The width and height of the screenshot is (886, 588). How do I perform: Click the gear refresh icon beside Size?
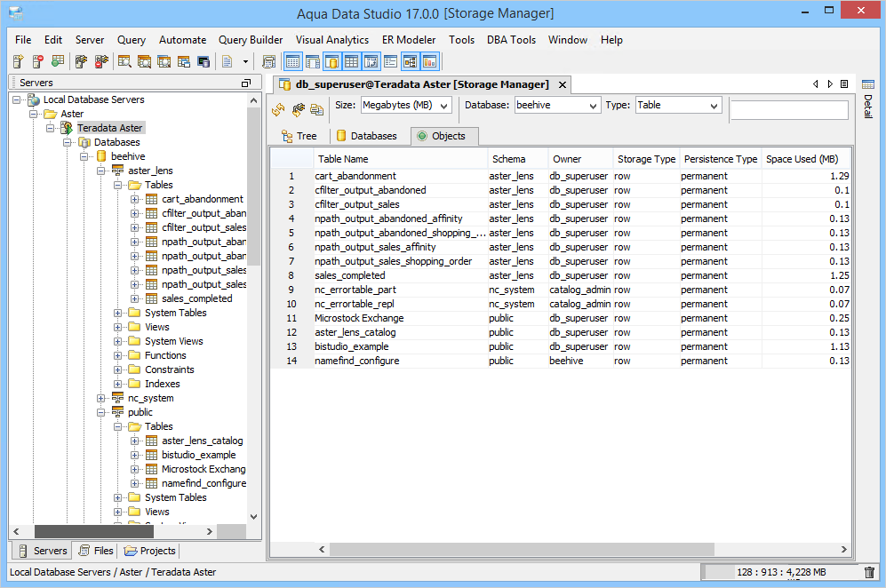point(298,109)
